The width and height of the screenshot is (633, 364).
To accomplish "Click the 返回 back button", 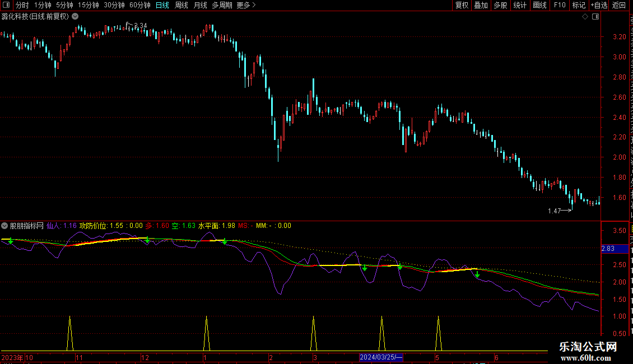I will click(x=618, y=5).
